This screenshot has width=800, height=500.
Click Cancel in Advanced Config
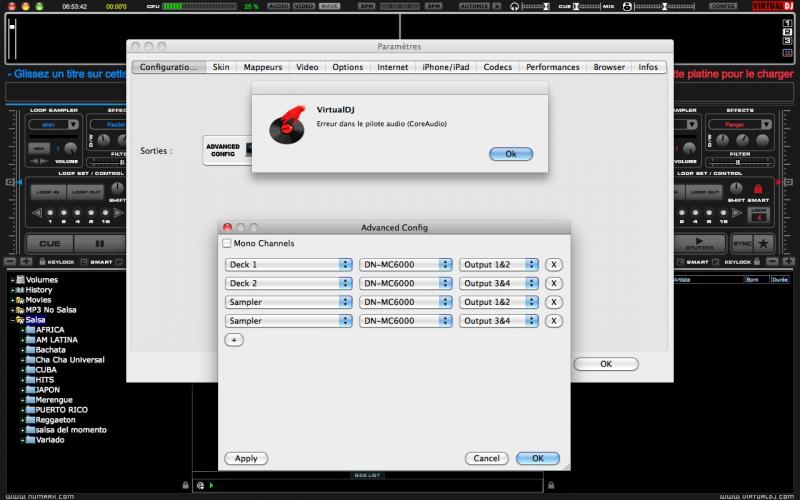(x=486, y=458)
